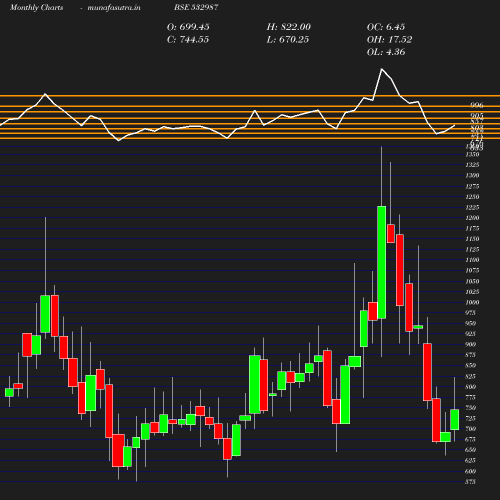Click the 900 price axis label

[470, 344]
